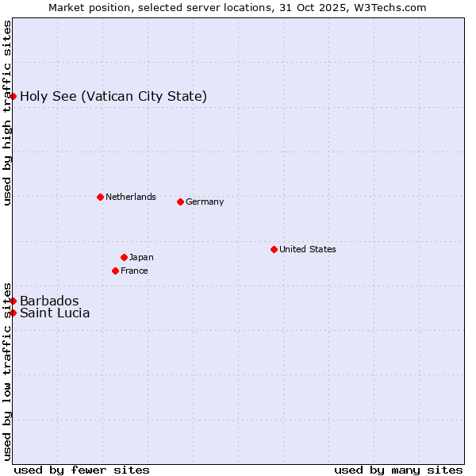Click the 'used by fewer sites' axis label
Image resolution: width=476 pixels, height=476 pixels.
[x=82, y=470]
